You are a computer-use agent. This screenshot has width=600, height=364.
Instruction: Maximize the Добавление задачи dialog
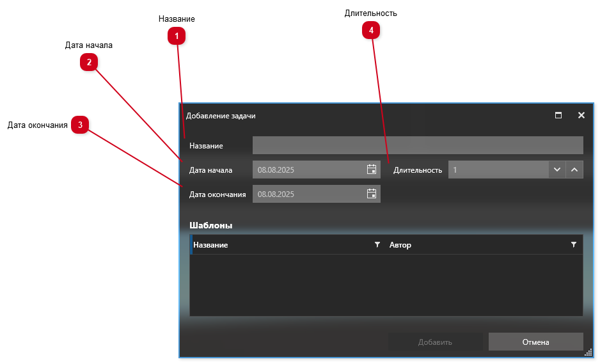click(x=558, y=116)
